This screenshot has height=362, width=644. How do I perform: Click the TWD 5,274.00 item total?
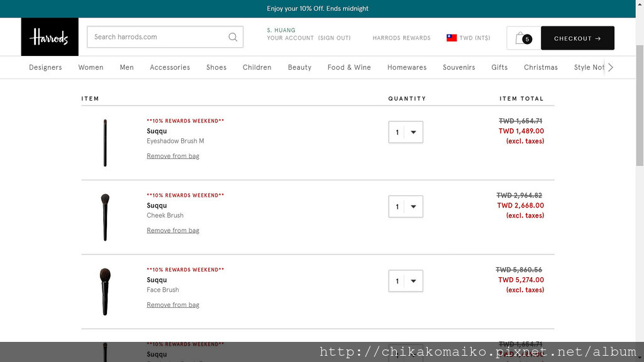(521, 280)
